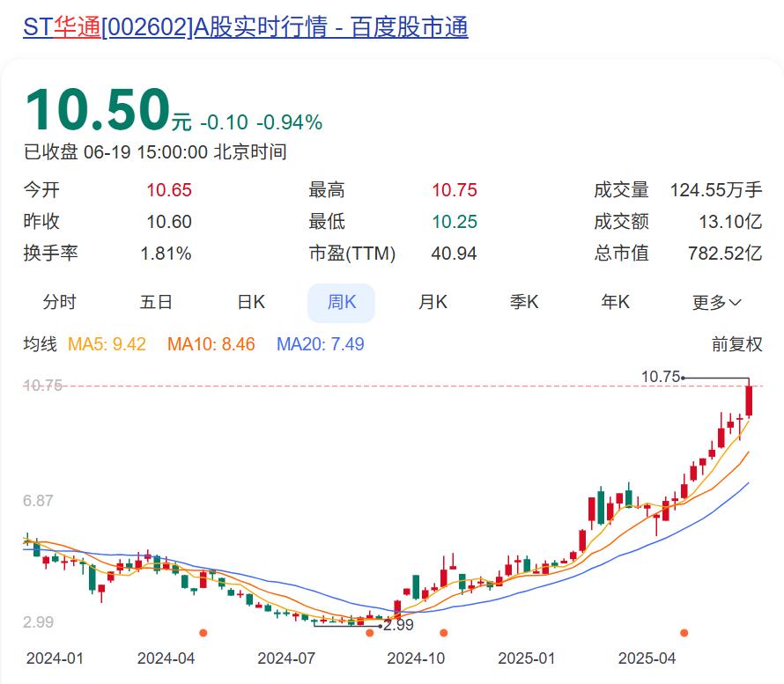Image resolution: width=784 pixels, height=684 pixels.
Task: Open the 前复权 adjustment selector
Action: click(736, 344)
